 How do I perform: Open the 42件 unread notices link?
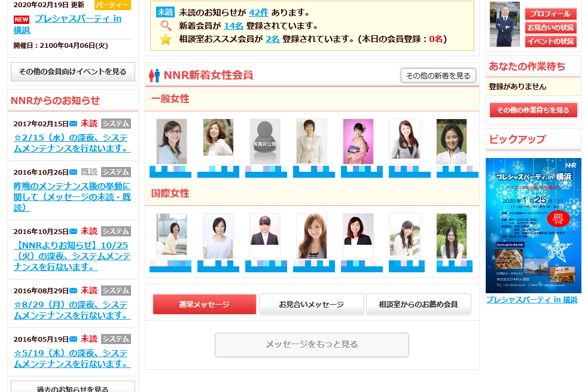[x=259, y=13]
